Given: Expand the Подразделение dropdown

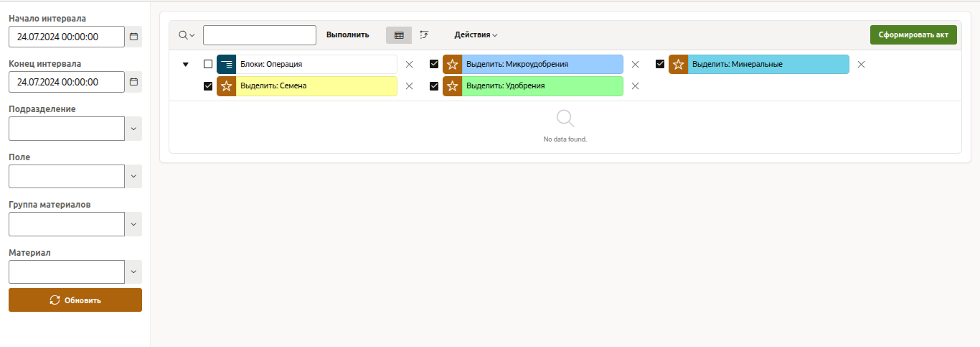Looking at the screenshot, I should point(133,129).
